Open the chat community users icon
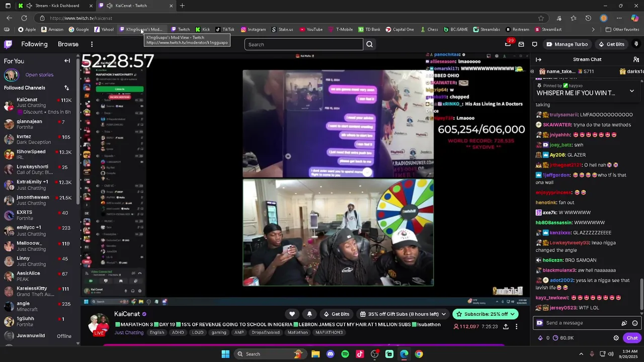 coord(636,59)
